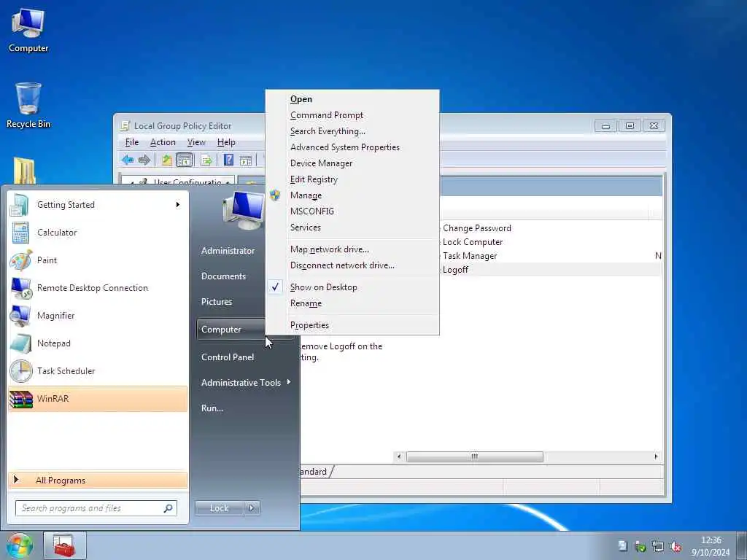Click the Up one level folder icon

point(167,160)
